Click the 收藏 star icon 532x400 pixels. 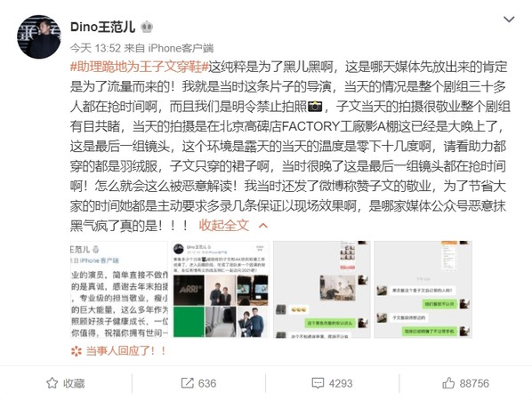(x=52, y=383)
